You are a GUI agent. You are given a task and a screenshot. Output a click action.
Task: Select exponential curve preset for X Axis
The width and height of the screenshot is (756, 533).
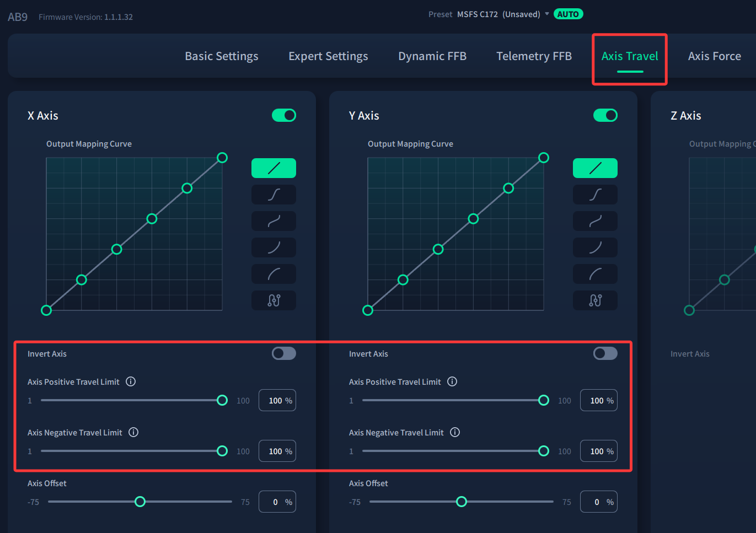click(x=274, y=247)
